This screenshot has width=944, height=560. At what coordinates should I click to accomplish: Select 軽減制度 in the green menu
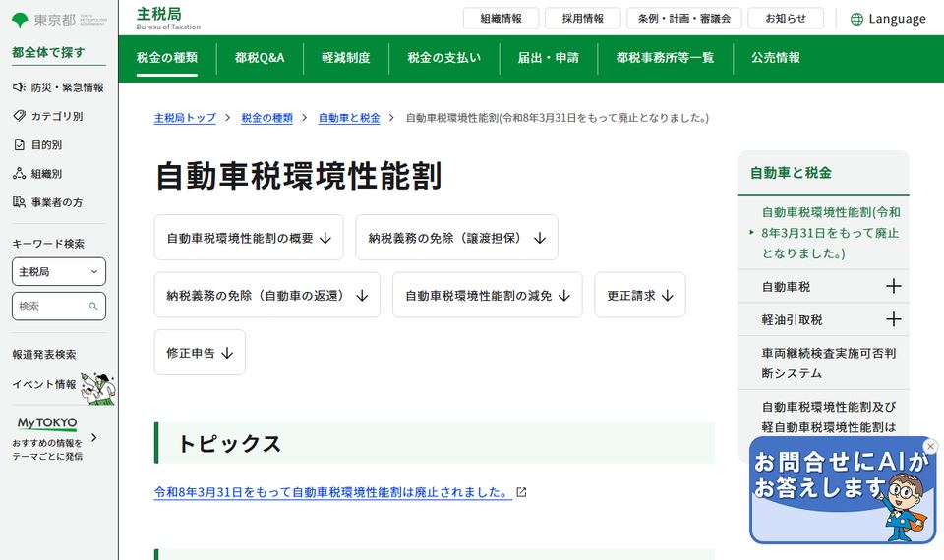[345, 58]
